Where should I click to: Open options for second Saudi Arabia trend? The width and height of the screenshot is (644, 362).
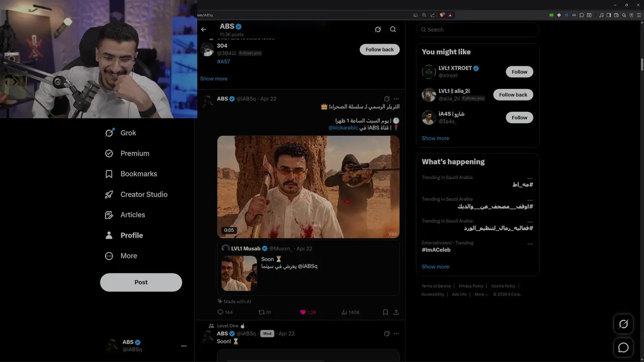(x=530, y=200)
